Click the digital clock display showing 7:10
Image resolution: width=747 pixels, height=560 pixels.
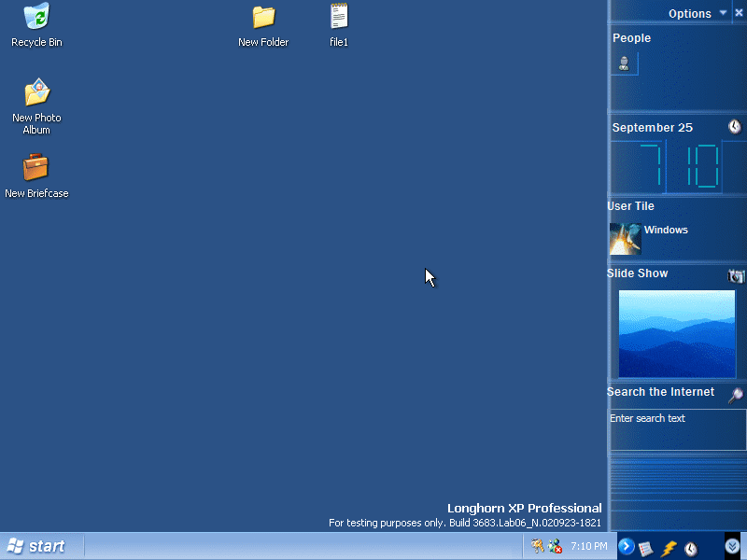tap(680, 166)
